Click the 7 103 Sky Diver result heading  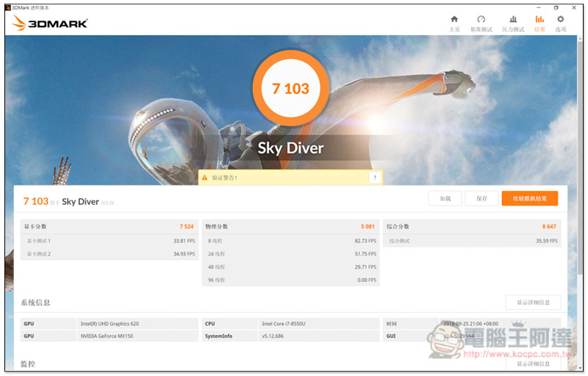click(x=68, y=202)
